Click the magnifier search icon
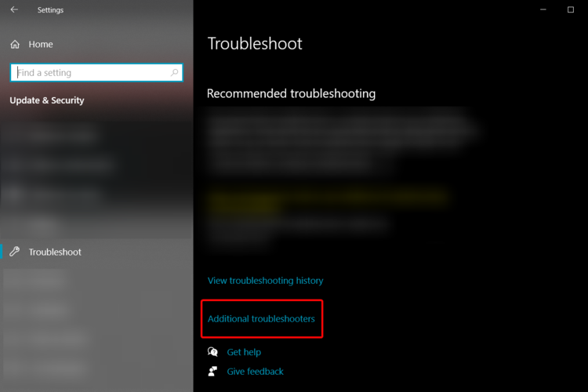Image resolution: width=588 pixels, height=392 pixels. click(174, 72)
